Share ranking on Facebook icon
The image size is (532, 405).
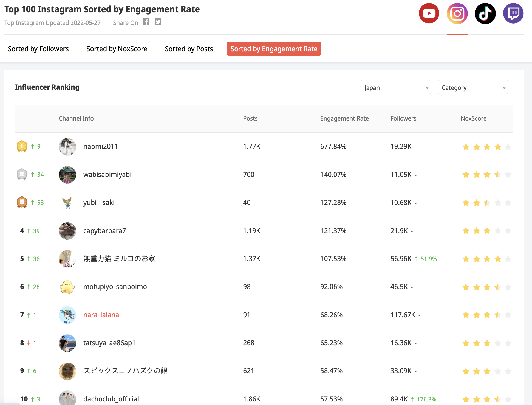point(146,22)
